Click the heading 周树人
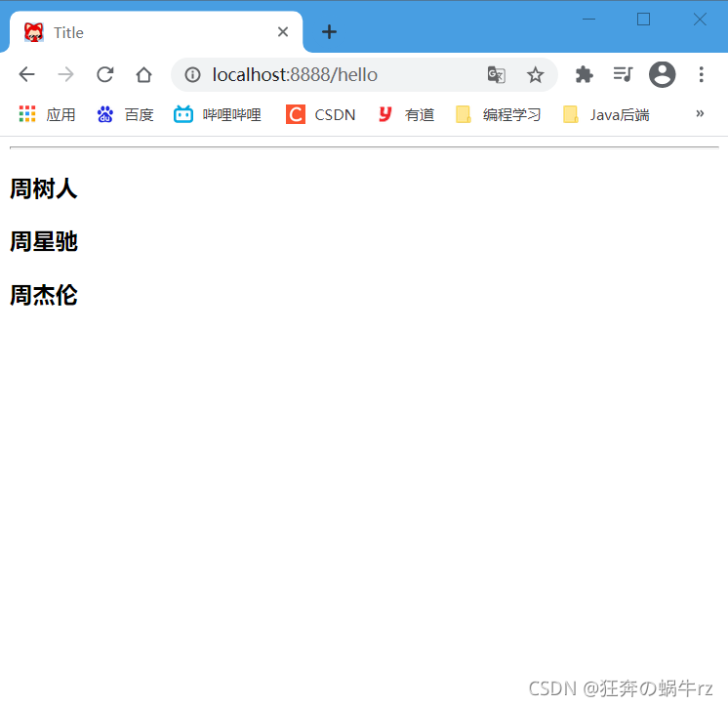728x706 pixels. click(x=44, y=188)
